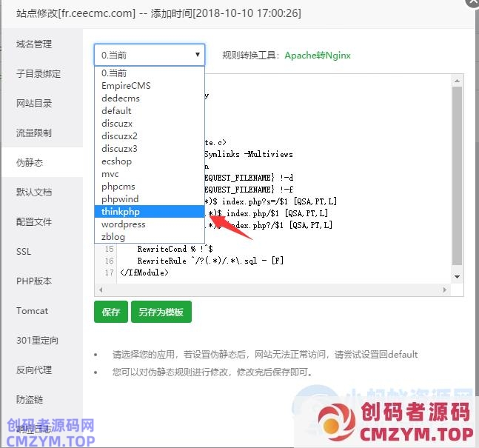
Task: Select discuzx3 template option
Action: pyautogui.click(x=119, y=148)
